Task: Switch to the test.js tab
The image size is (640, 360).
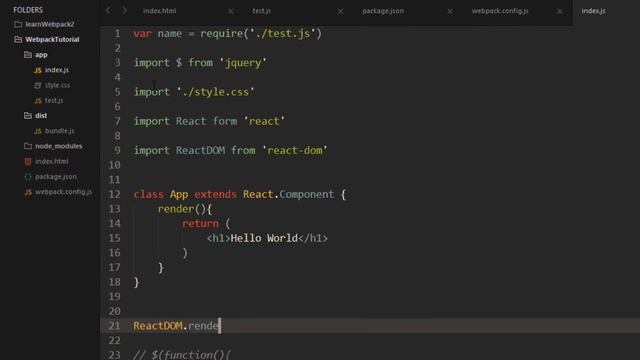Action: [x=262, y=11]
